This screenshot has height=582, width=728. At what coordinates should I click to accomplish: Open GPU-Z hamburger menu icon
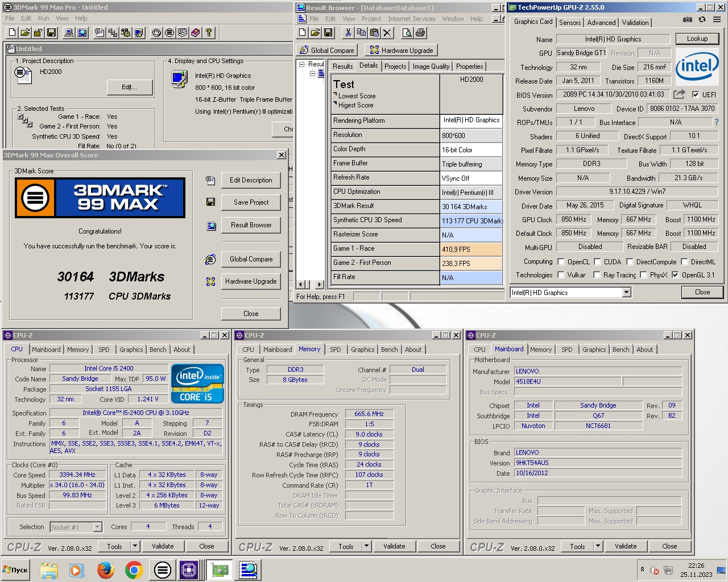tap(717, 19)
